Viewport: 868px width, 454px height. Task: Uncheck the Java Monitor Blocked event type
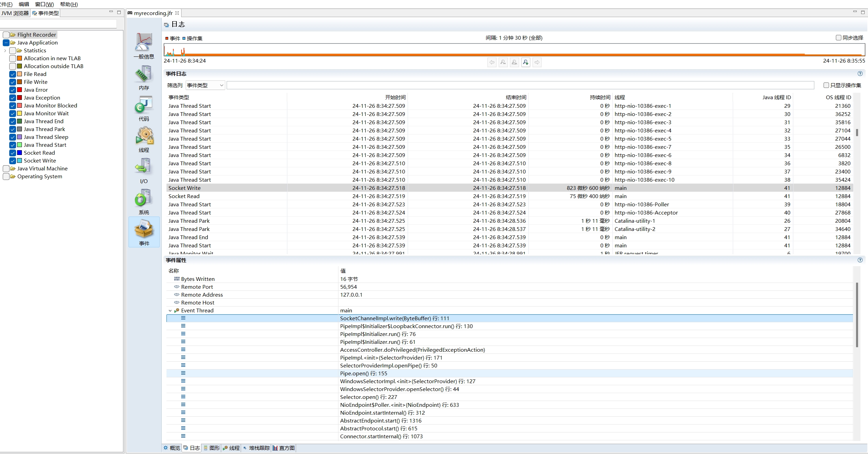point(13,105)
